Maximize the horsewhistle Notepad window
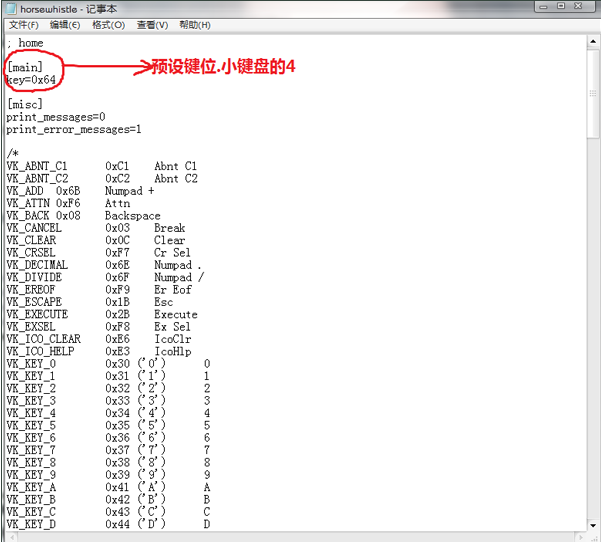 [561, 6]
